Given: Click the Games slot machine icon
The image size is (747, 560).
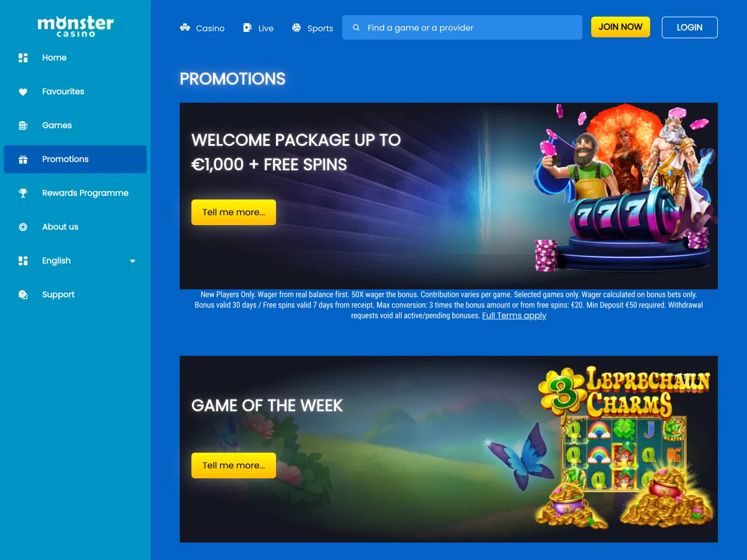Looking at the screenshot, I should (x=23, y=125).
